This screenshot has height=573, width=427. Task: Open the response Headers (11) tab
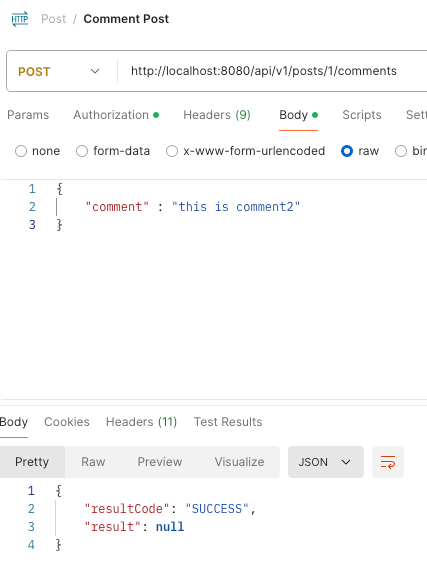(141, 422)
